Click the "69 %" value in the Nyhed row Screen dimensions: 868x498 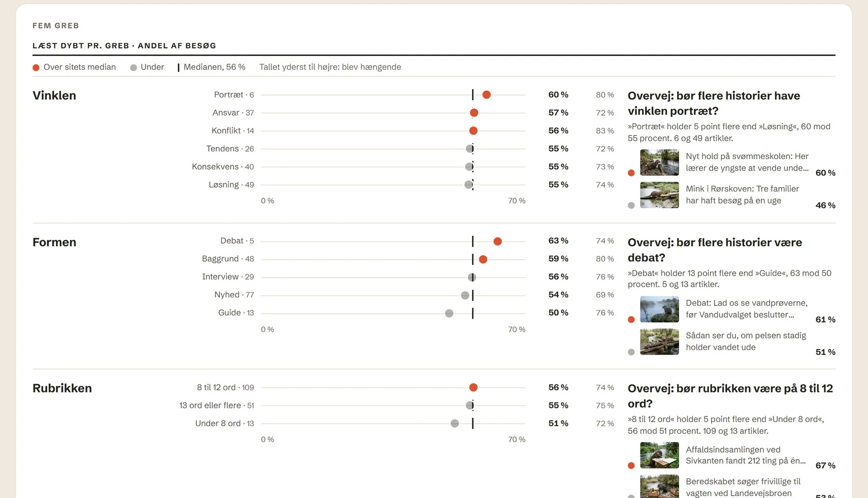605,295
